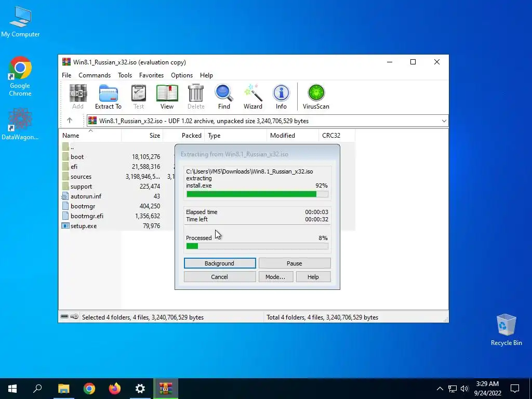
Task: Open the Favorites menu
Action: click(151, 75)
